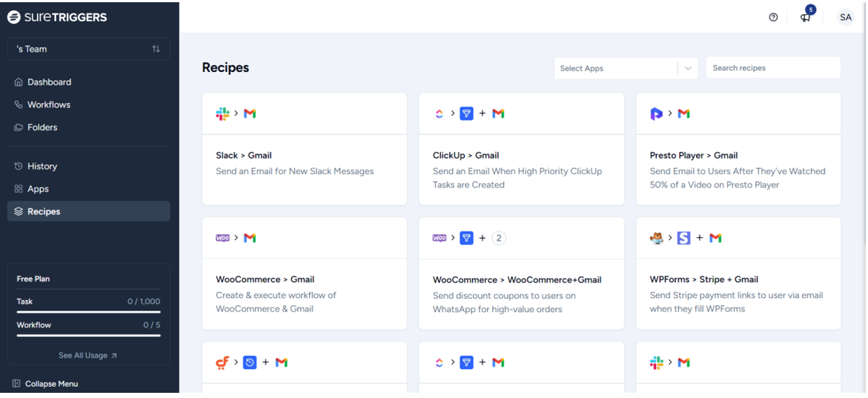The image size is (868, 398).
Task: Click Stripe icon on WPForms card
Action: click(683, 238)
